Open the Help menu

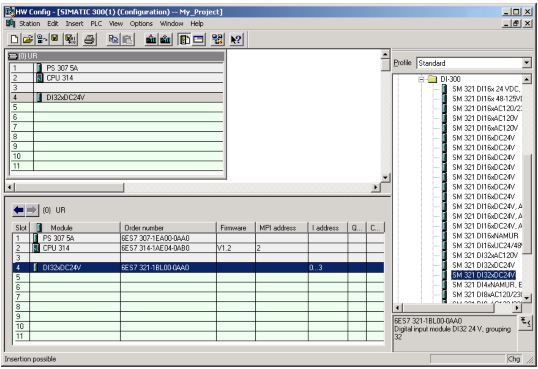pos(197,23)
